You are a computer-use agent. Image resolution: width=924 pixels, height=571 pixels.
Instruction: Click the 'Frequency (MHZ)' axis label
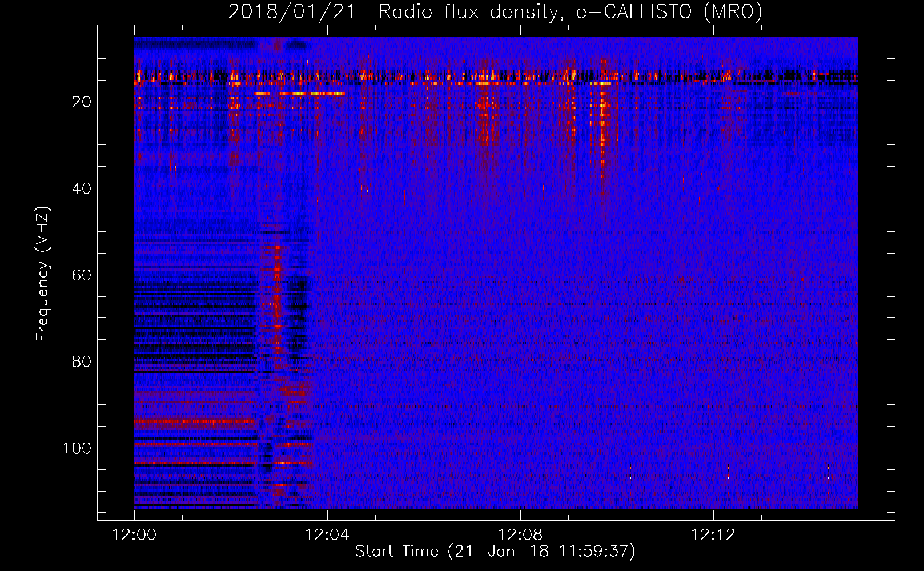point(43,274)
